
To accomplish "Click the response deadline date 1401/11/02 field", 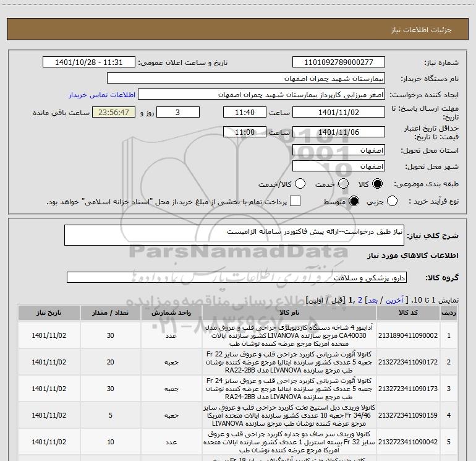I will 339,113.
